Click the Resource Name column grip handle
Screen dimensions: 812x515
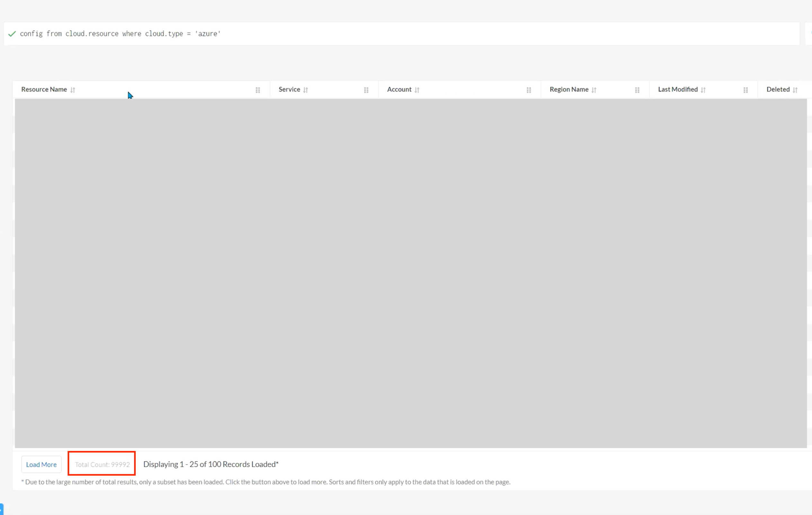(258, 90)
